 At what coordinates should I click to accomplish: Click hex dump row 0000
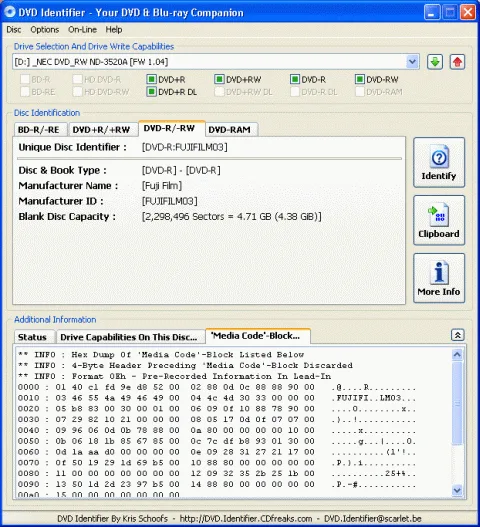(217, 387)
